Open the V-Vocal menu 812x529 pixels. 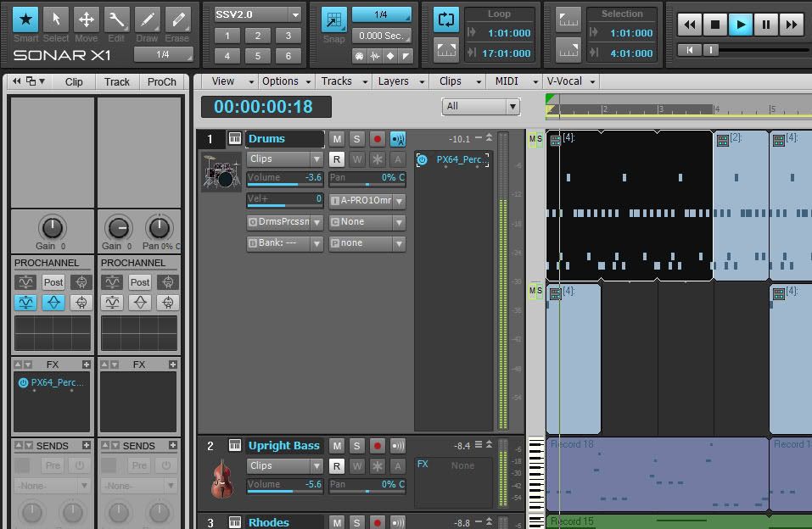[x=570, y=81]
